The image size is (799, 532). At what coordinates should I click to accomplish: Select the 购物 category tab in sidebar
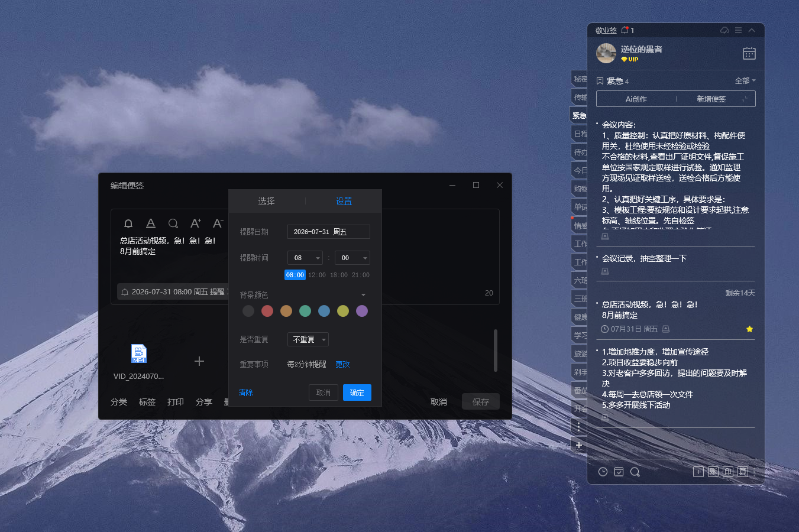580,189
